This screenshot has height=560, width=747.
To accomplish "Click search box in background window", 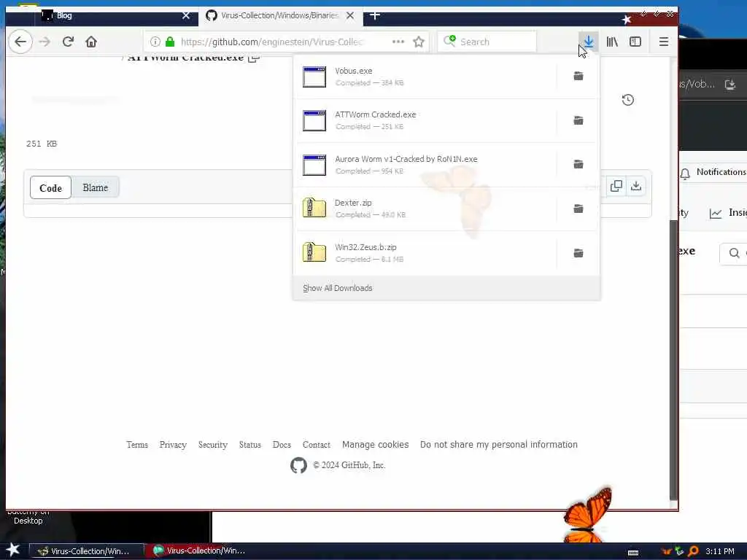I will 734,253.
